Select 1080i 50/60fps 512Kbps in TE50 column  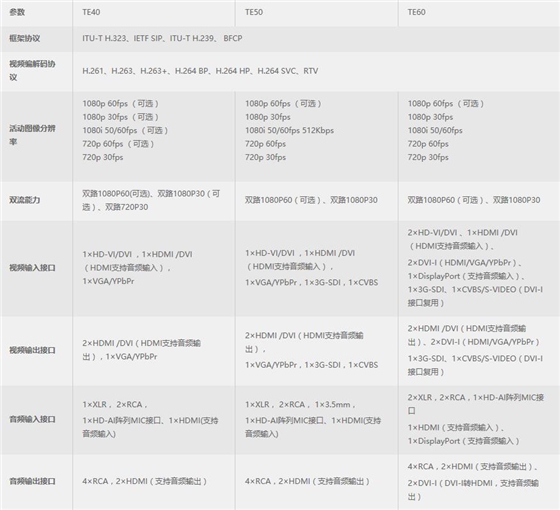pyautogui.click(x=289, y=130)
